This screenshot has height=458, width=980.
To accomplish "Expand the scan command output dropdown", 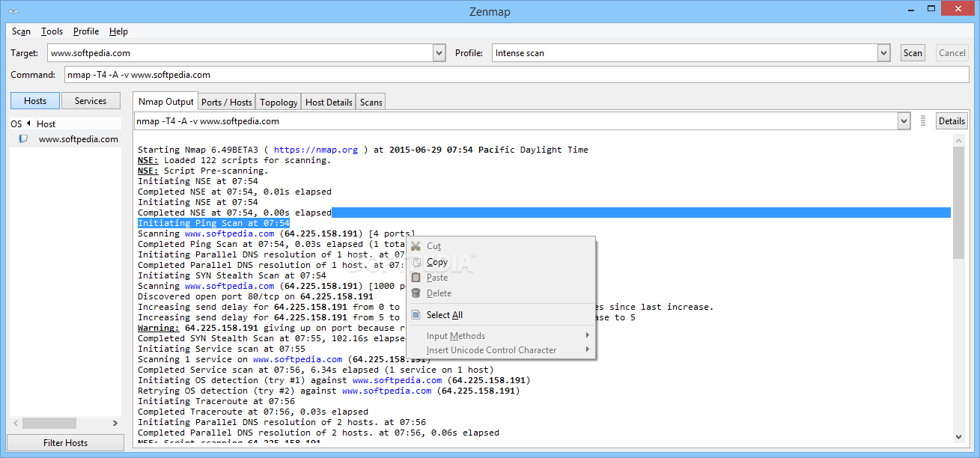I will click(x=904, y=121).
